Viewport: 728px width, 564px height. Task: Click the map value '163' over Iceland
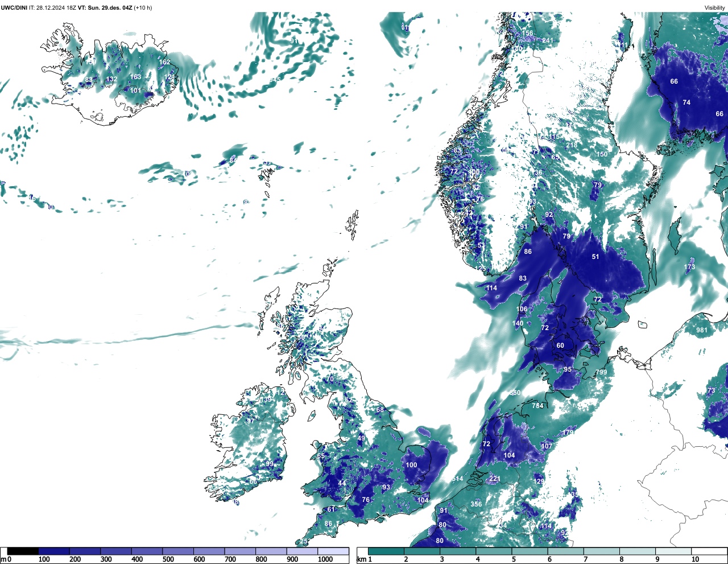coord(135,77)
